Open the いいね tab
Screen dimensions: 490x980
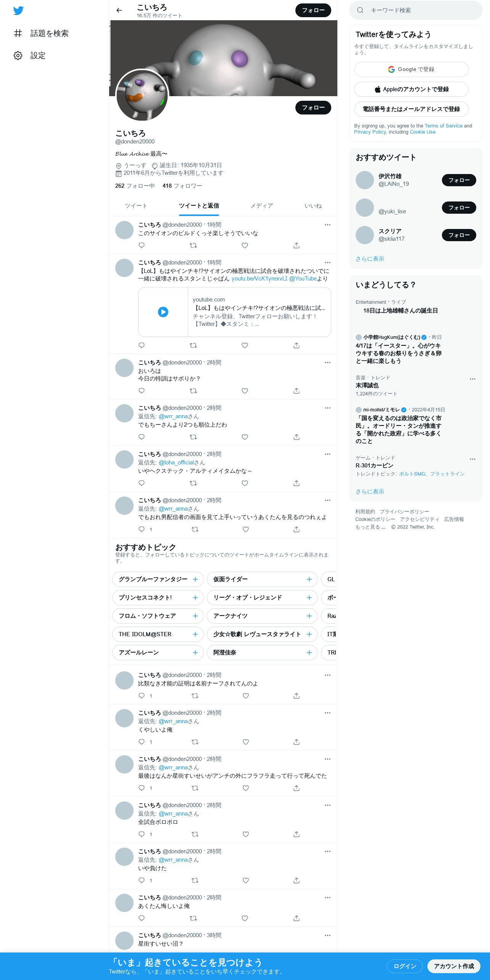pyautogui.click(x=313, y=206)
